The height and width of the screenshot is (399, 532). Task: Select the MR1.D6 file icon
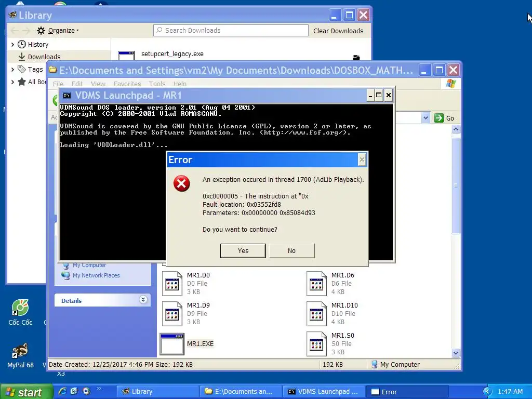tap(316, 283)
